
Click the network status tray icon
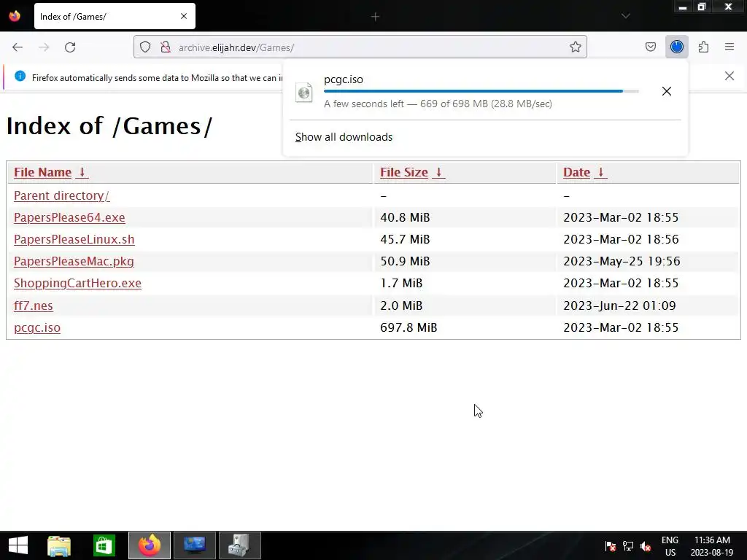(628, 546)
